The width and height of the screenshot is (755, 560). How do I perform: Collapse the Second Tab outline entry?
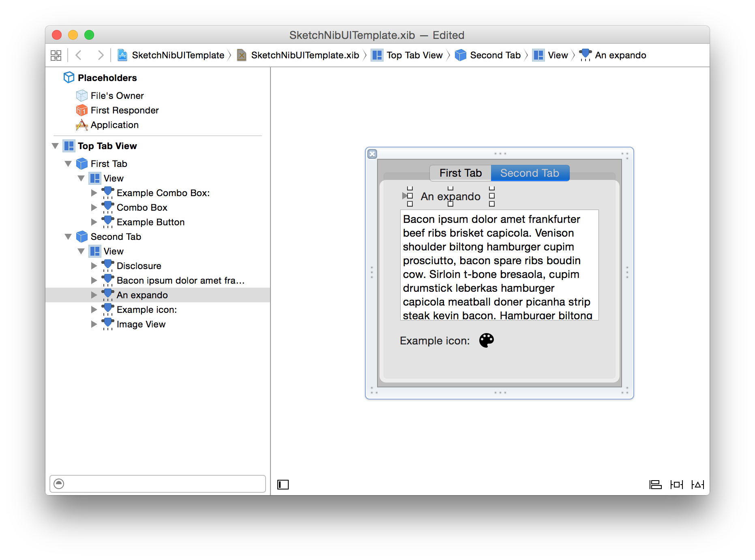pos(68,237)
